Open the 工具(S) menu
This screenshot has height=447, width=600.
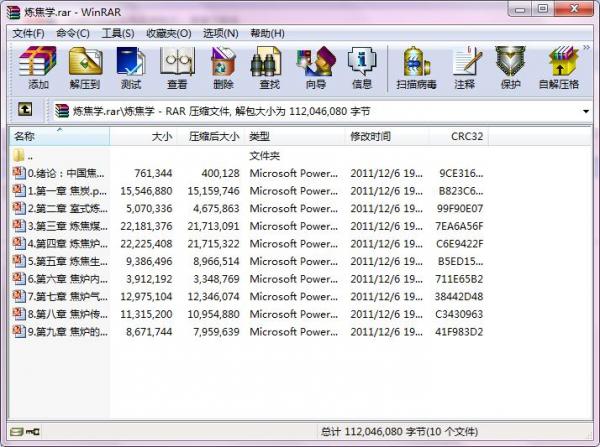(x=118, y=33)
